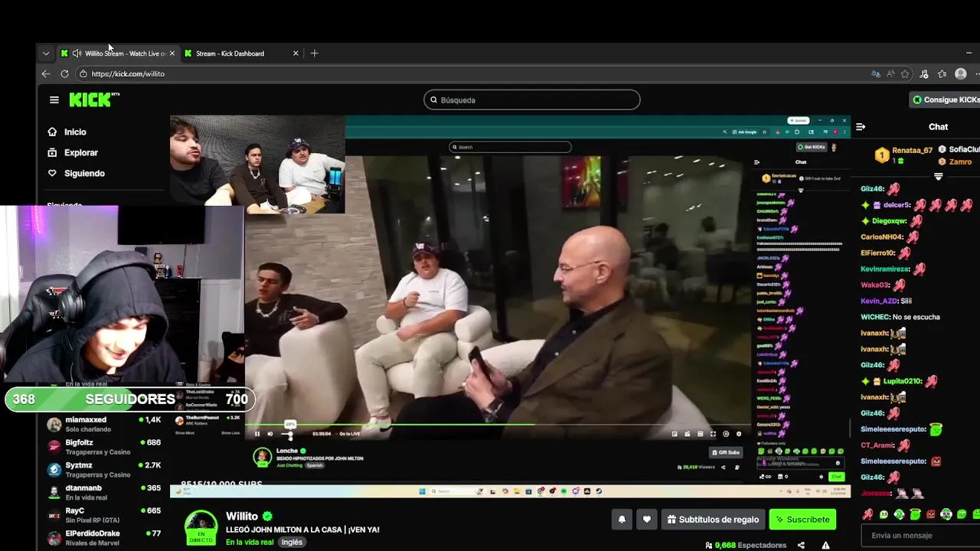Enter fullscreen in embedded player

point(713,434)
